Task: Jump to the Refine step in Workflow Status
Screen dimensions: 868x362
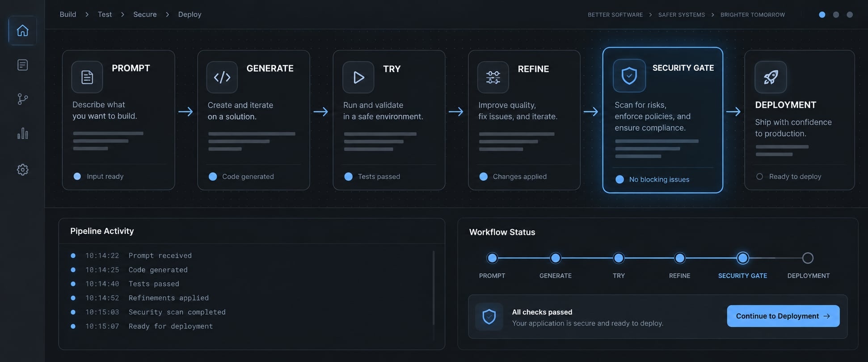Action: pos(679,258)
